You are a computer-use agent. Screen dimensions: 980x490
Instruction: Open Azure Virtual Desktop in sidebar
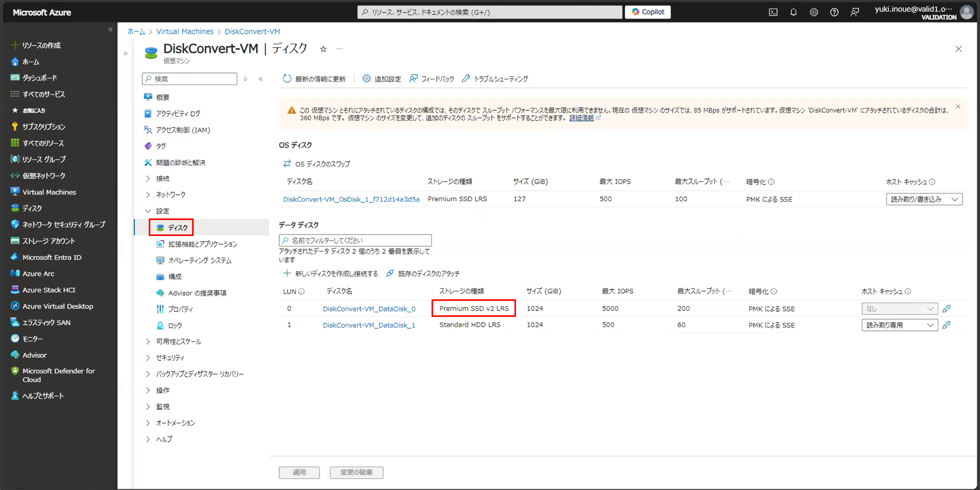[57, 306]
